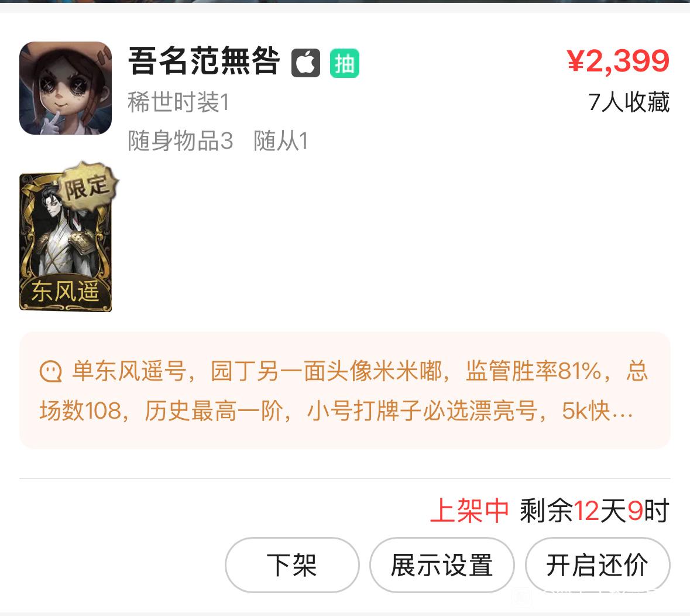Click the 上架中 listing status text
The image size is (690, 616).
(x=469, y=511)
